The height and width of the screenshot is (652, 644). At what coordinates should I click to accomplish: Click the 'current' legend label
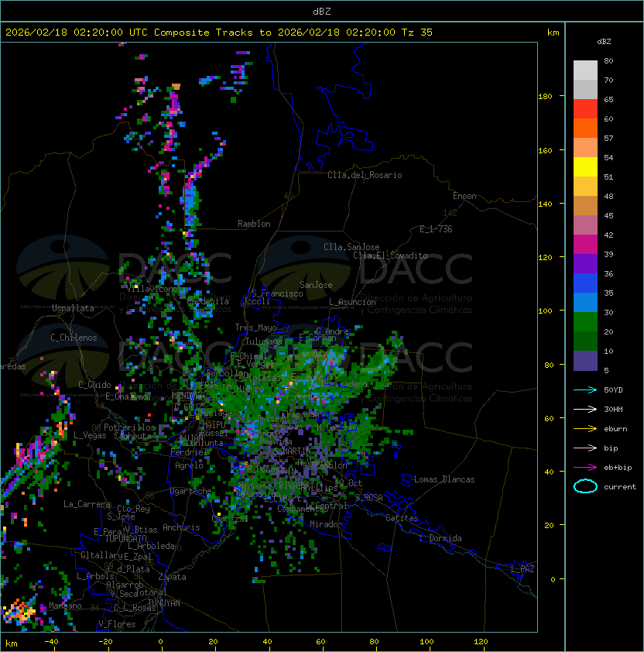(x=620, y=487)
